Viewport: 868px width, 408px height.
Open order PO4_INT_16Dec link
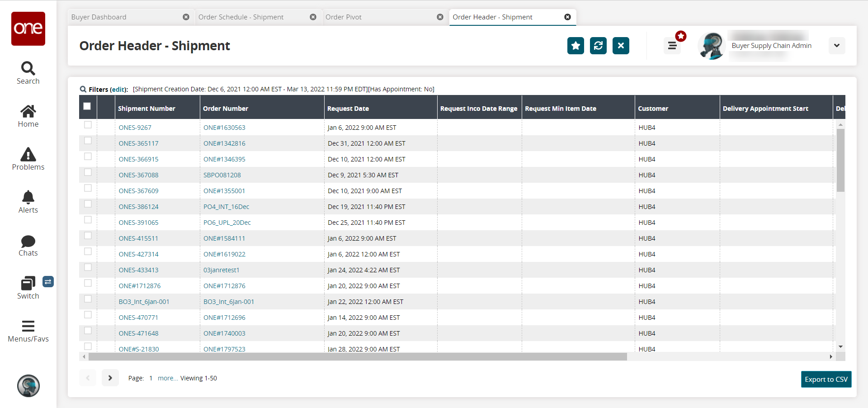pyautogui.click(x=226, y=207)
